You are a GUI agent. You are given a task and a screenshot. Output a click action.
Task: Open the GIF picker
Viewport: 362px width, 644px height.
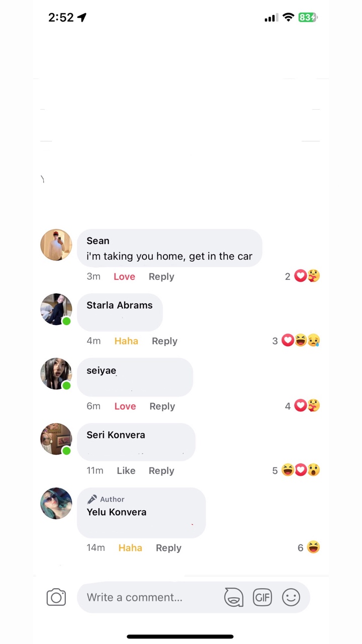[x=262, y=597]
